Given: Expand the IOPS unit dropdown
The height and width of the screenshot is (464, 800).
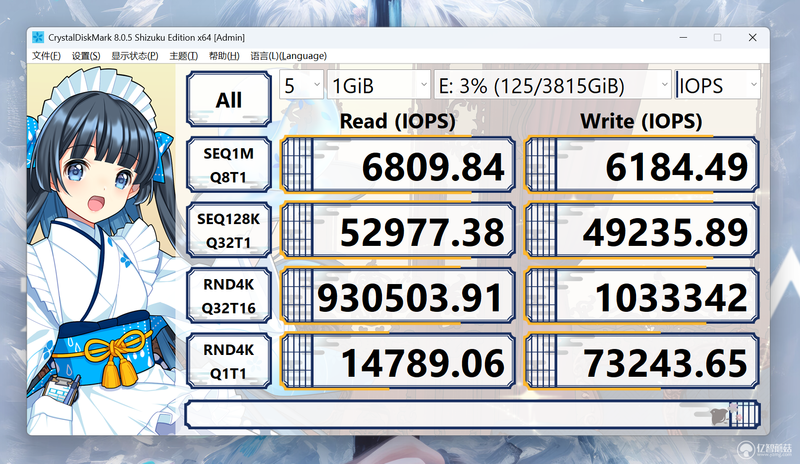Looking at the screenshot, I should pyautogui.click(x=717, y=85).
